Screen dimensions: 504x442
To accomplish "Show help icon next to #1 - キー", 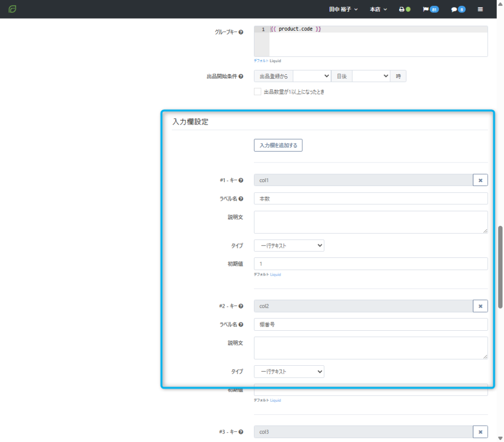I will [241, 180].
